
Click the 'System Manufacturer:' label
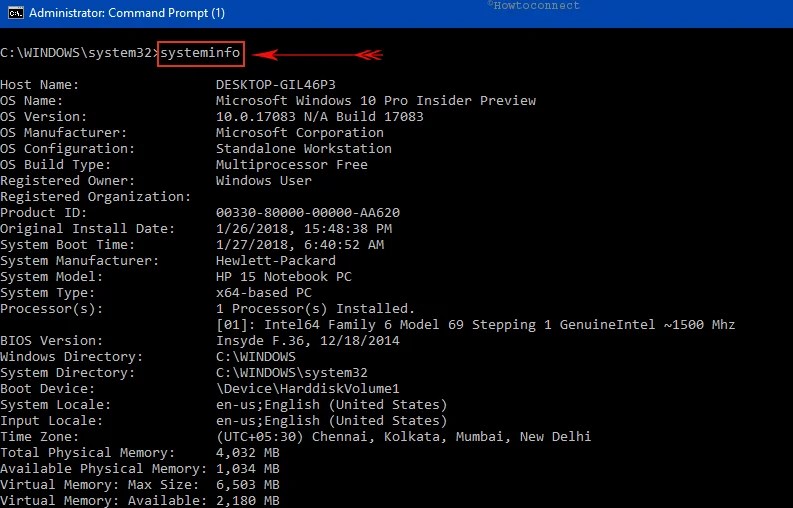(79, 261)
